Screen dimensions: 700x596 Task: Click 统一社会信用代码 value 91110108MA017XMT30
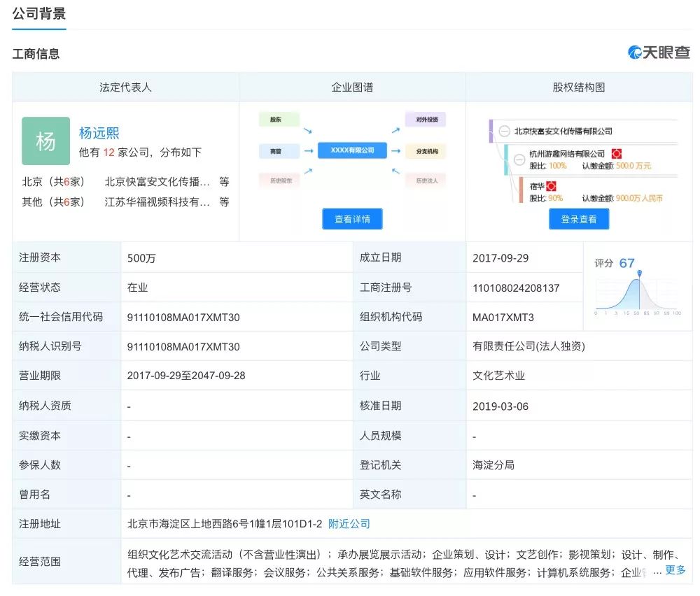pos(183,318)
